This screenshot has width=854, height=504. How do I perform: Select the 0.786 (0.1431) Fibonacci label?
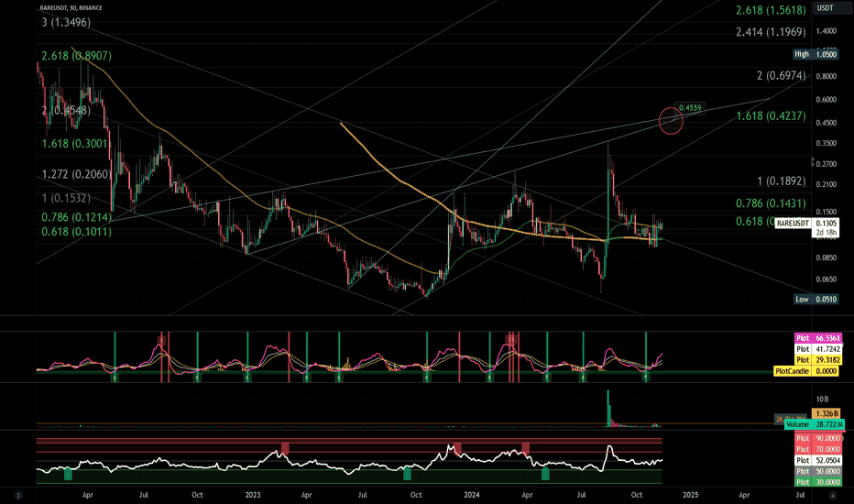771,203
